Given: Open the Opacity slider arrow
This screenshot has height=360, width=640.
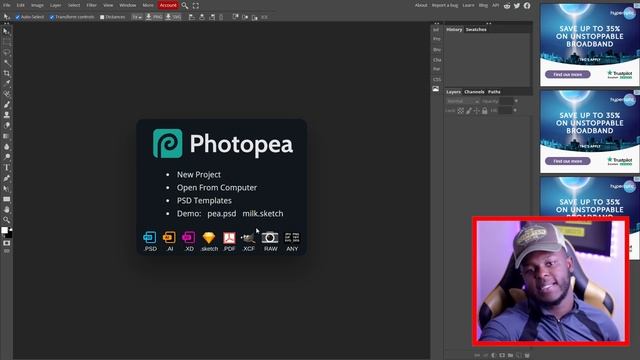Looking at the screenshot, I should 516,101.
